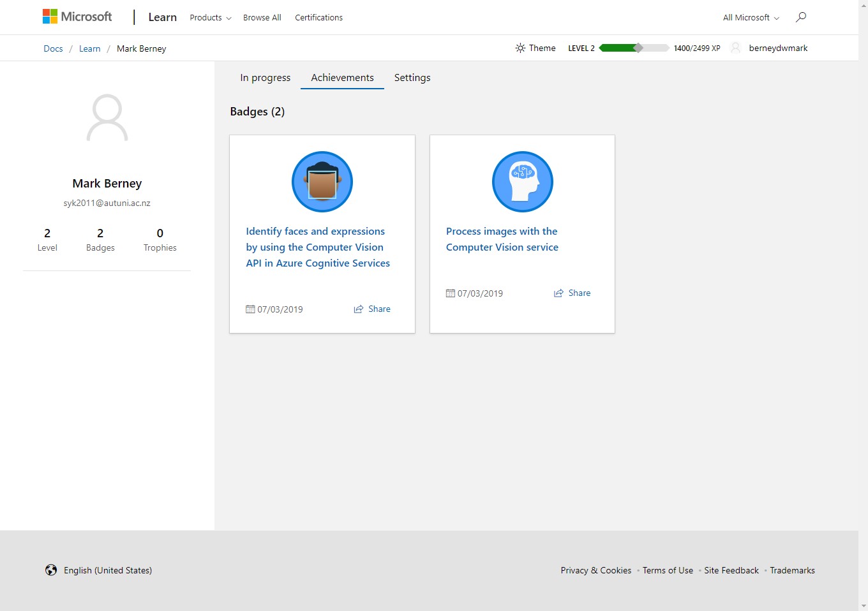Viewport: 868px width, 611px height.
Task: Click the Learn site title
Action: pos(163,17)
